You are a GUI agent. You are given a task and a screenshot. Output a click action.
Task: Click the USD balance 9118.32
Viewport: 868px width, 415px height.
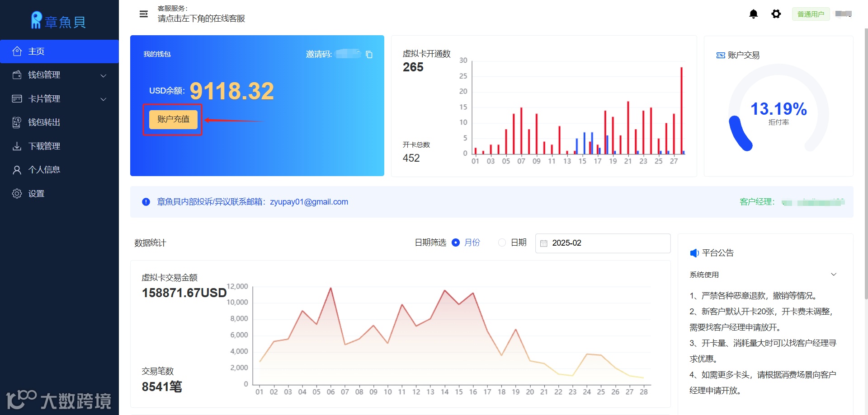[232, 91]
